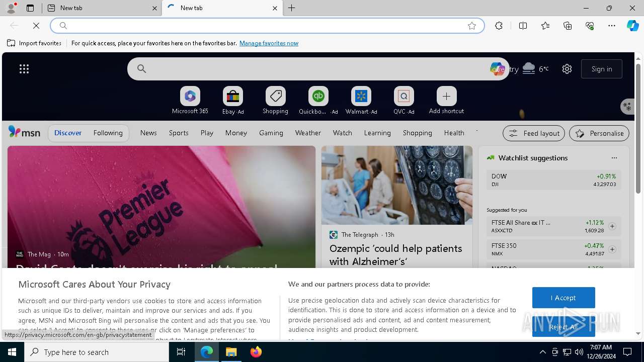Open Watchlist suggestions more options

[614, 158]
